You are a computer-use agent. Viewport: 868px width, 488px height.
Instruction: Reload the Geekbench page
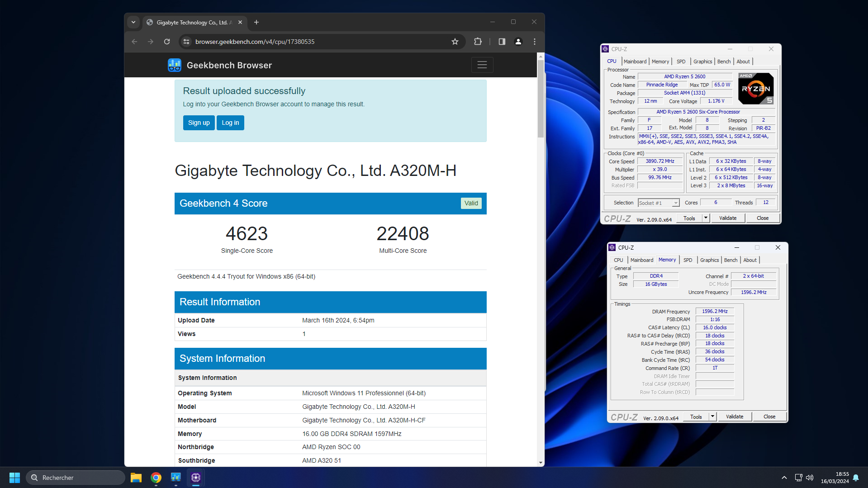(x=167, y=42)
